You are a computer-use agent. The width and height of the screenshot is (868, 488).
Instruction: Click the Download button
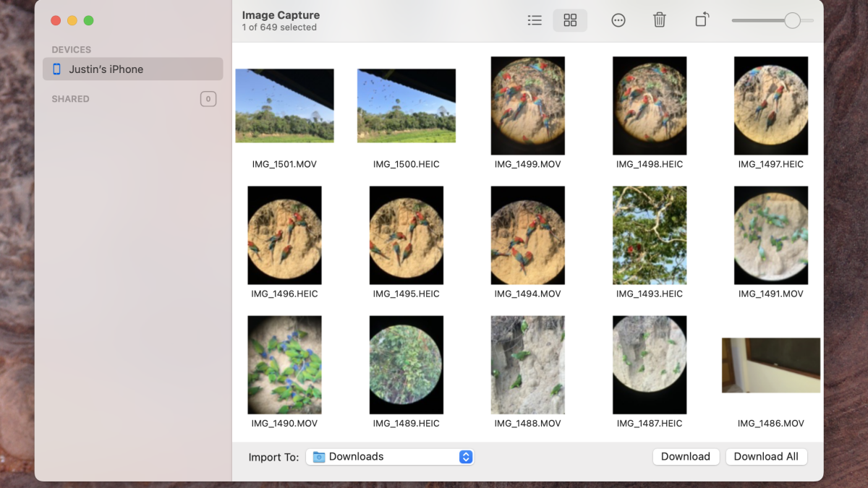pos(686,457)
